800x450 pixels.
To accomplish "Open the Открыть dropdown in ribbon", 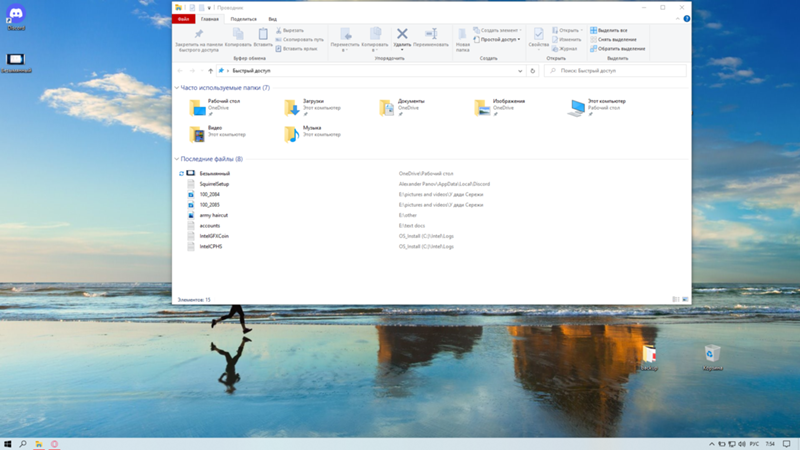I will pos(567,31).
